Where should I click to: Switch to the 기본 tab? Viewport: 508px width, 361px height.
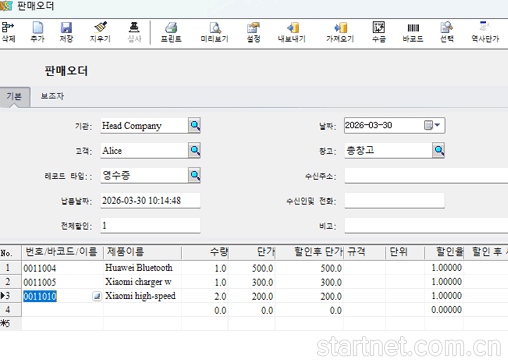[x=15, y=97]
